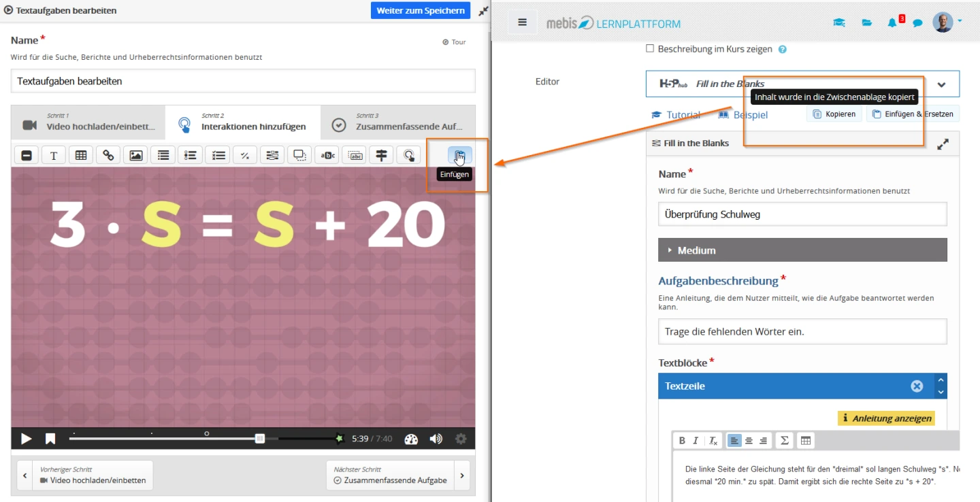Viewport: 980px width, 502px height.
Task: Insert a Table interaction
Action: (x=81, y=155)
